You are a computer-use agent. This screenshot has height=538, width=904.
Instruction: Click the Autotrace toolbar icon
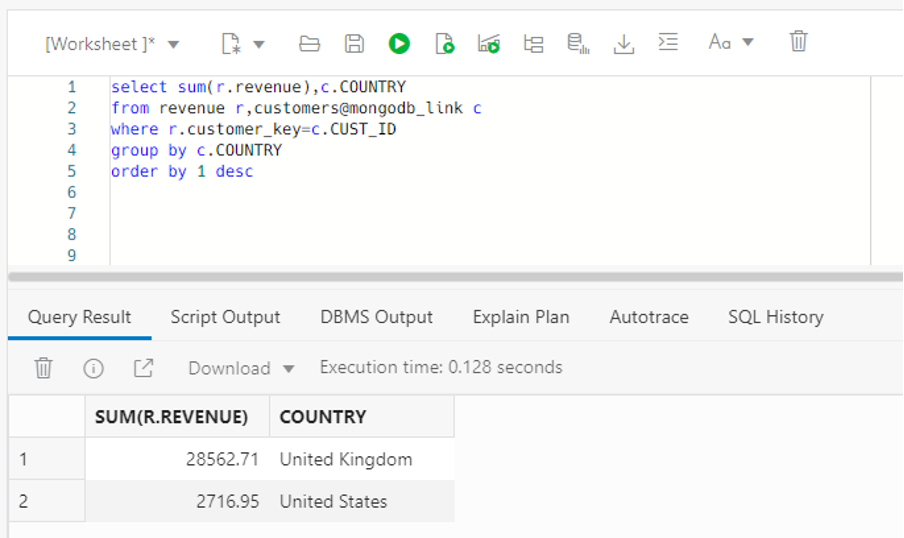click(533, 44)
